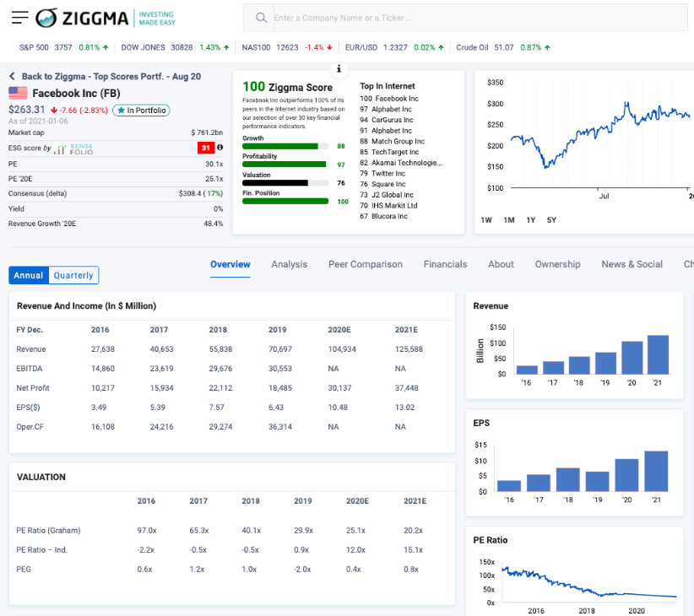This screenshot has width=694, height=616.
Task: Open Akamai Technologie... in peer list
Action: coord(401,163)
